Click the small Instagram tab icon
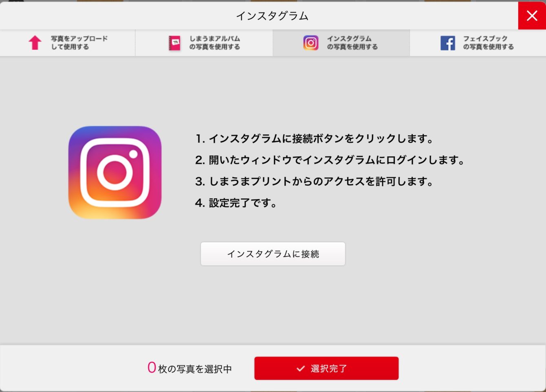 tap(310, 43)
